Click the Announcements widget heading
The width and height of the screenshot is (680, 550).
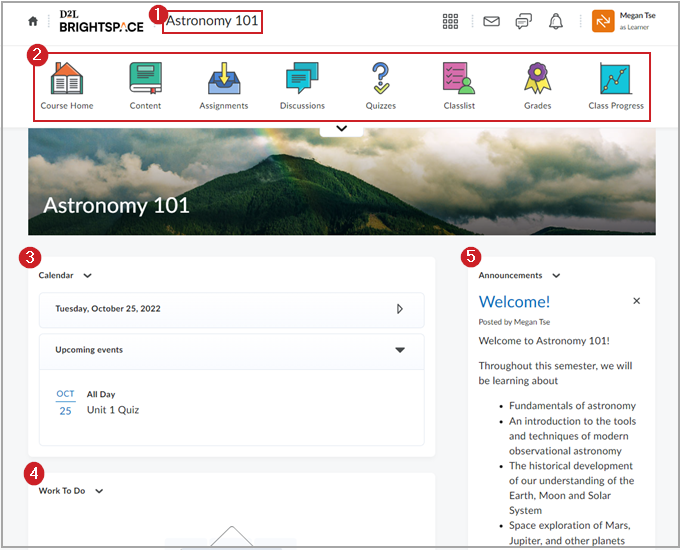click(510, 275)
